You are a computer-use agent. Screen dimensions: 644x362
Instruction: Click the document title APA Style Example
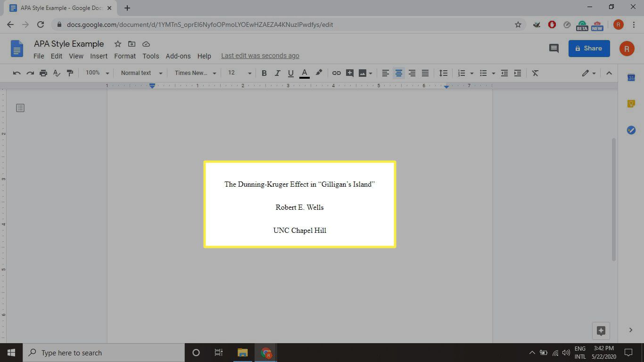click(x=69, y=44)
